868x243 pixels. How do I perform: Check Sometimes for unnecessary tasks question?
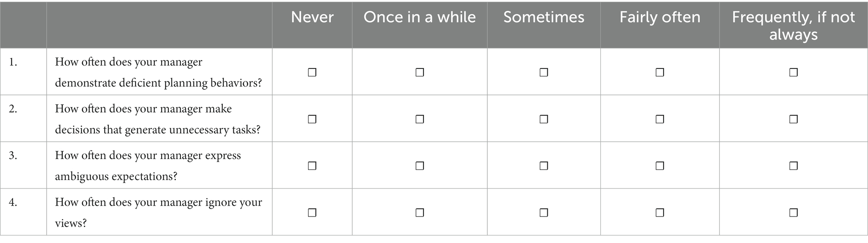pos(544,119)
